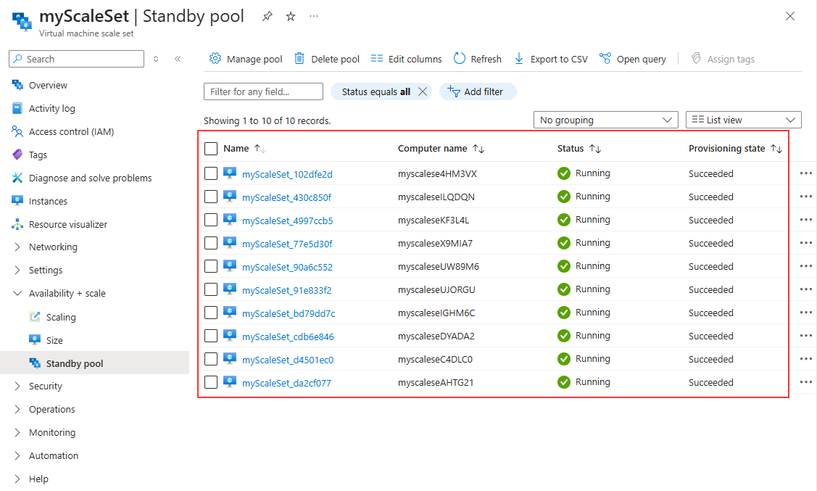Mark myScaleSet as favorite with star
Image resolution: width=817 pixels, height=491 pixels.
[x=291, y=16]
